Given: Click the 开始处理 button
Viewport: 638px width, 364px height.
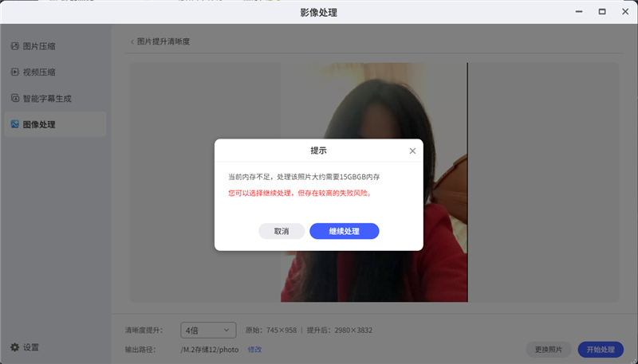Looking at the screenshot, I should tap(601, 350).
